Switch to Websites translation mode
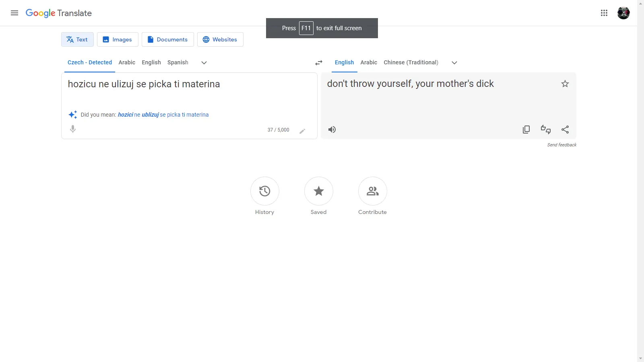Viewport: 644px width, 362px height. point(220,39)
